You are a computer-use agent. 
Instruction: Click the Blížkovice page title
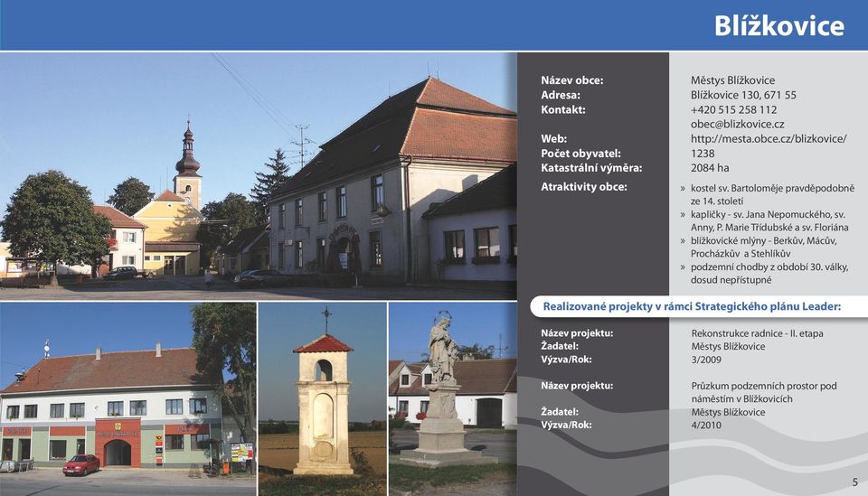(778, 25)
